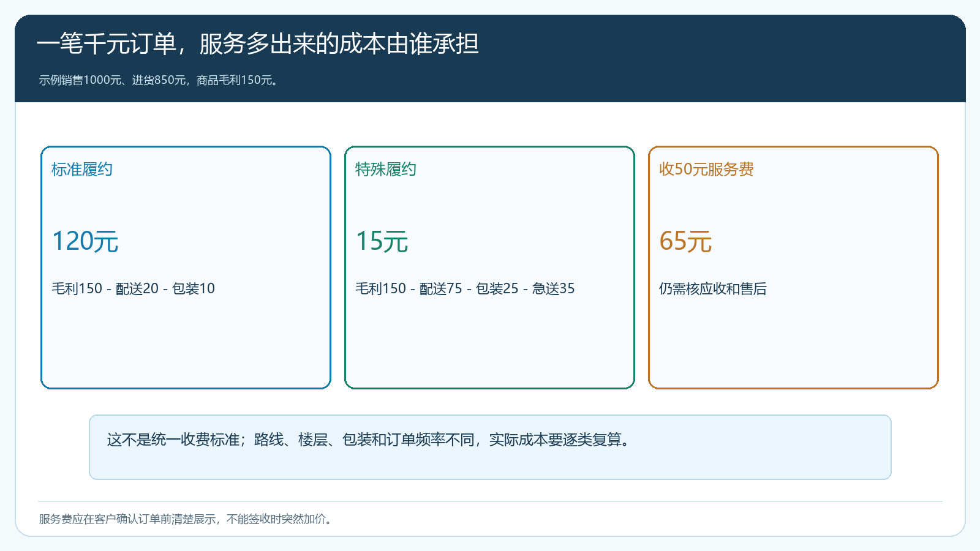Click the text 仍需核应收和售后

[713, 288]
